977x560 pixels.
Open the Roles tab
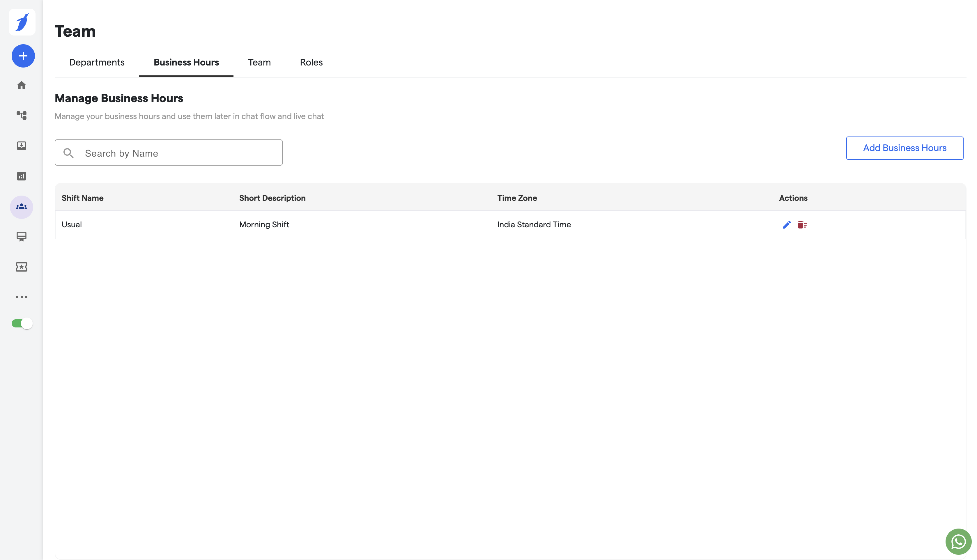(x=311, y=62)
